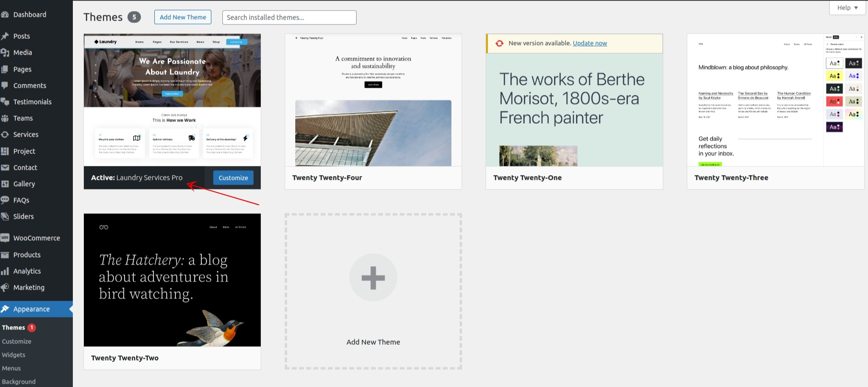
Task: Click the Posts pushpin icon
Action: [x=5, y=36]
